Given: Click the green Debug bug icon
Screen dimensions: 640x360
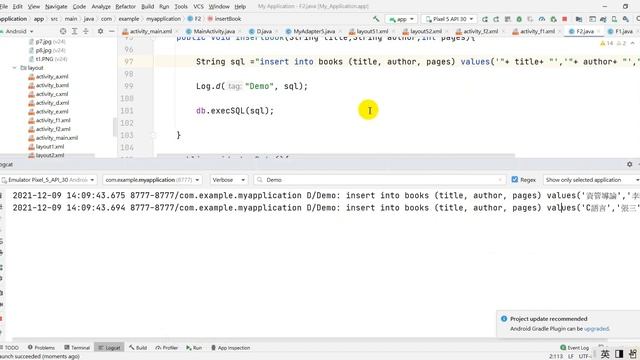Looking at the screenshot, I should 519,19.
